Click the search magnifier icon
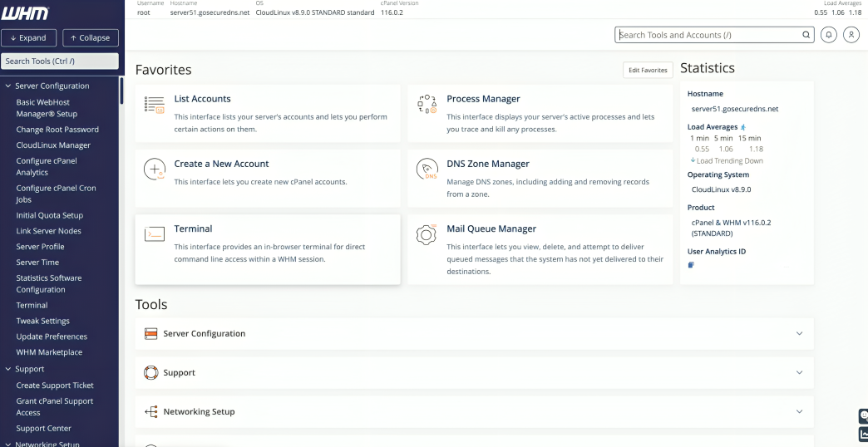 point(806,35)
